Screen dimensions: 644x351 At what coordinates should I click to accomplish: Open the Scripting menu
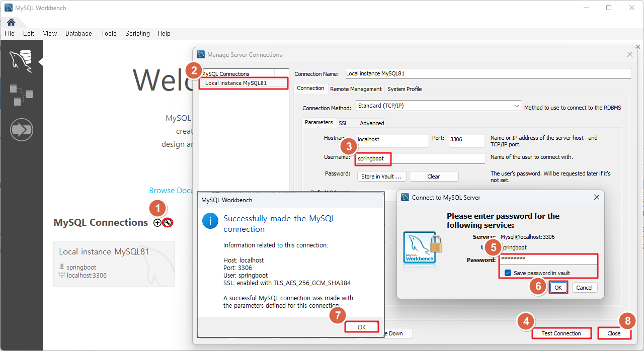137,34
